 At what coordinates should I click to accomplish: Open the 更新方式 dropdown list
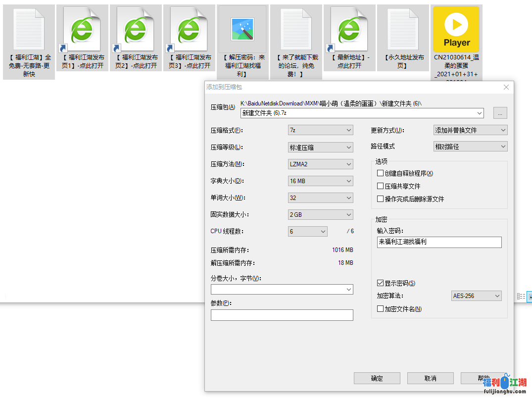[x=470, y=130]
